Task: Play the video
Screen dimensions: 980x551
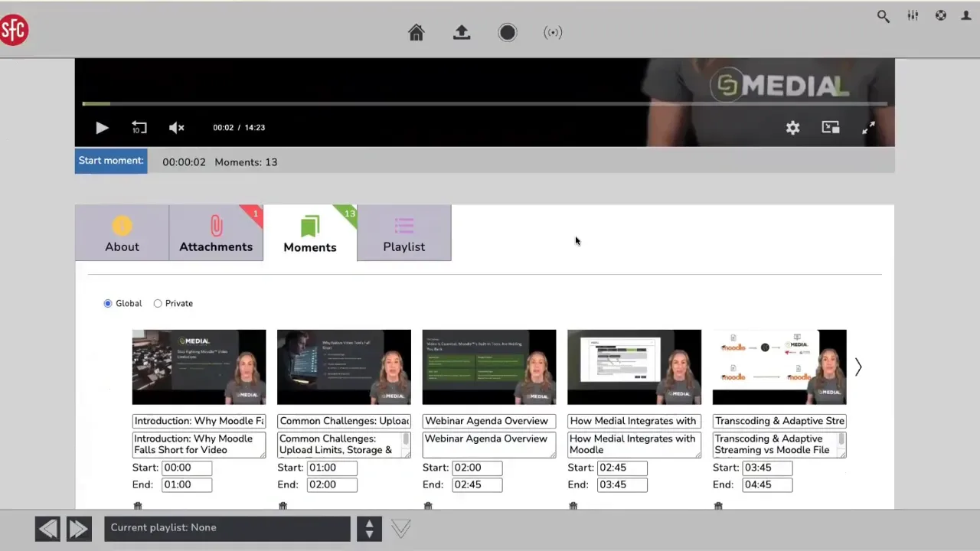Action: [102, 128]
